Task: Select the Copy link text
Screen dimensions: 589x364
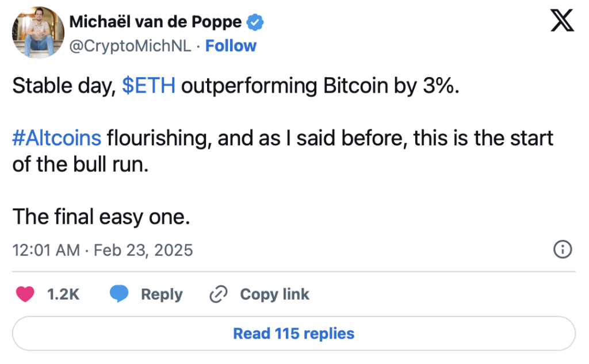Action: [x=274, y=294]
